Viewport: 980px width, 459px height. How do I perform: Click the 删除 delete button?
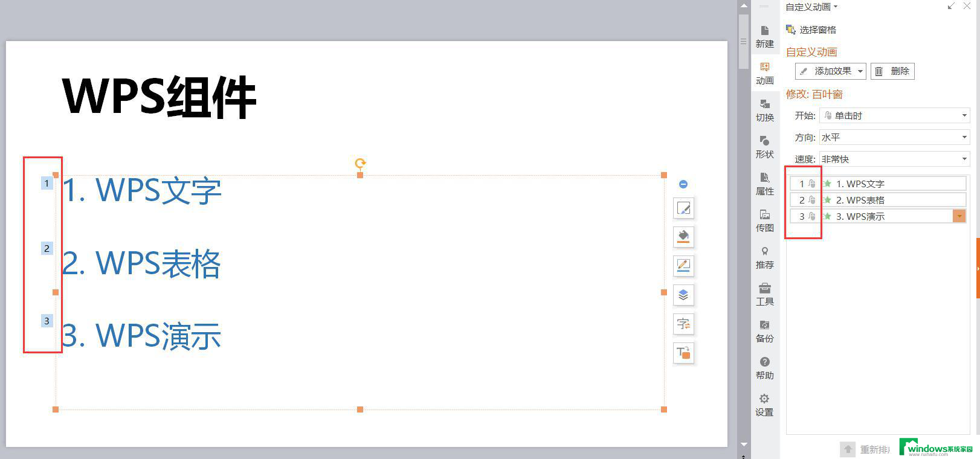[x=892, y=71]
